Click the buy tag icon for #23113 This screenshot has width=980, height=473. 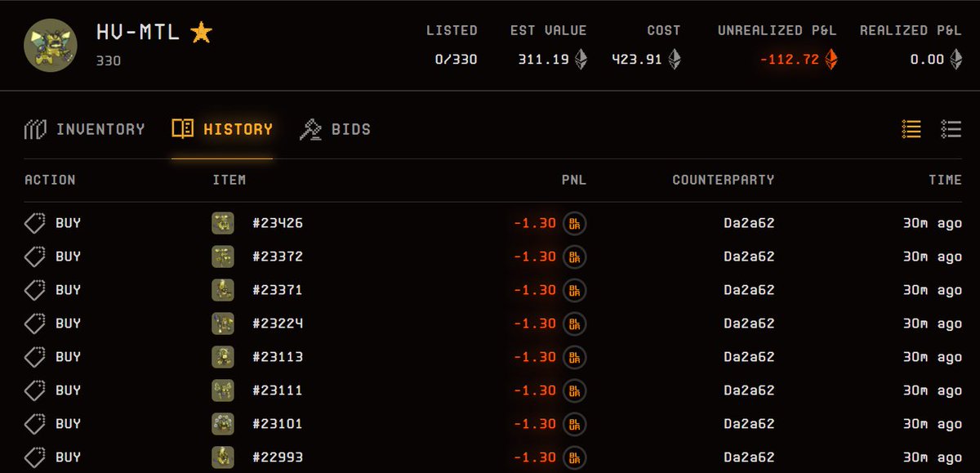35,357
